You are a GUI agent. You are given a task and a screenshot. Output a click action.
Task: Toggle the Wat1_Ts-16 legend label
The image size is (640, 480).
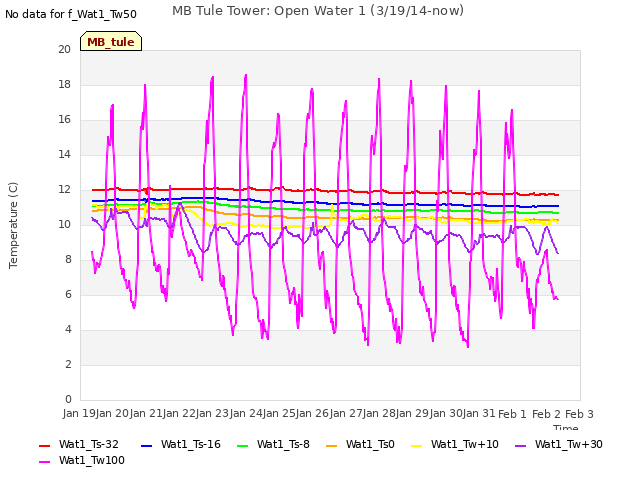click(x=191, y=444)
